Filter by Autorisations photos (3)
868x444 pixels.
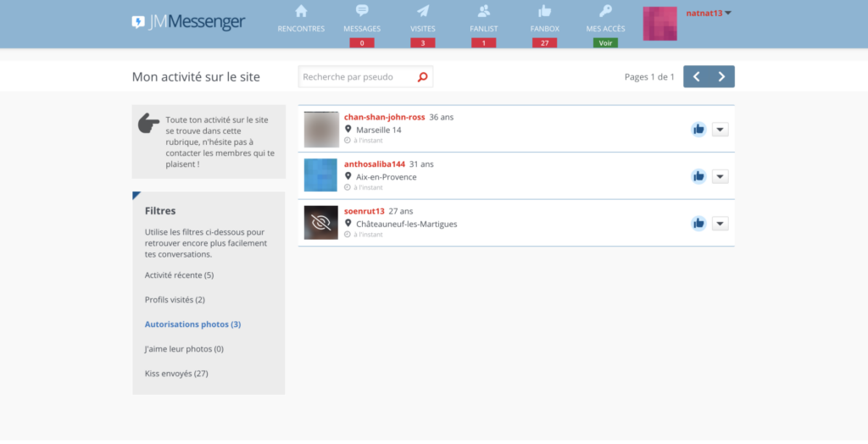coord(192,325)
